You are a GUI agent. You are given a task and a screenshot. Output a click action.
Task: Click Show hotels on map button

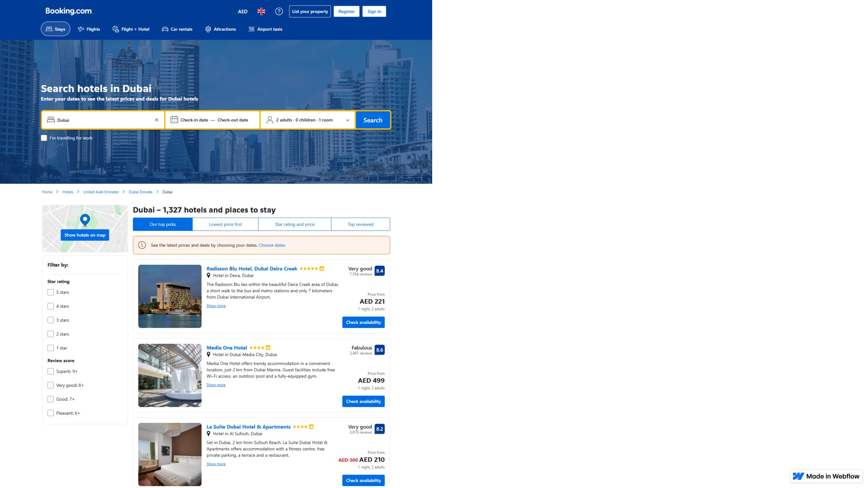(85, 235)
